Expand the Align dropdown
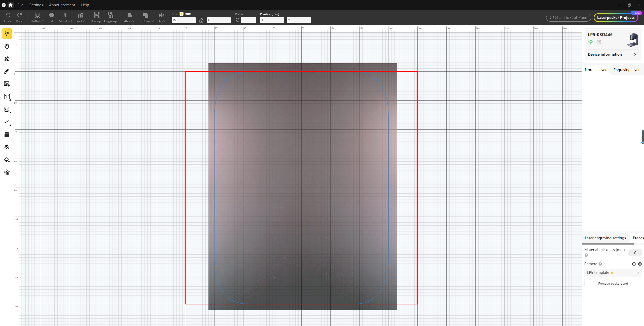 129,17
